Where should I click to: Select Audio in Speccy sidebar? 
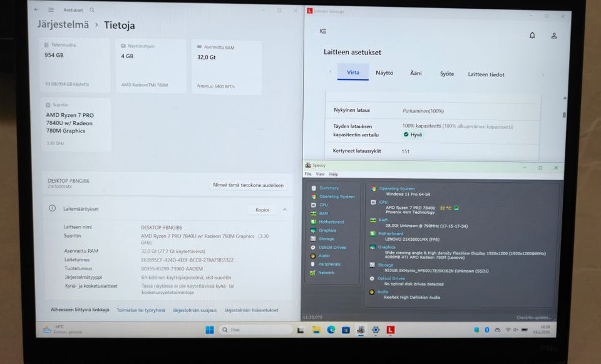coord(324,256)
